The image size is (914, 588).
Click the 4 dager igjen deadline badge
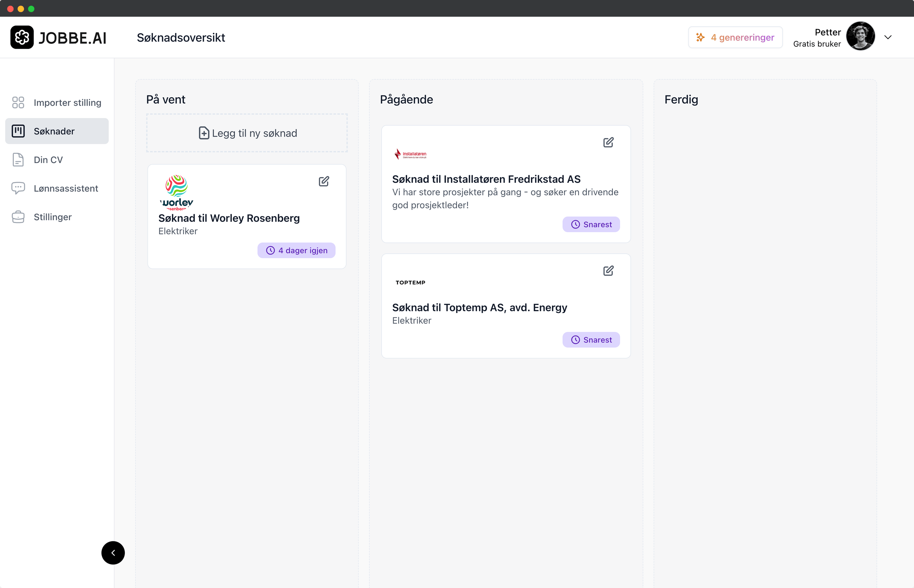point(296,250)
